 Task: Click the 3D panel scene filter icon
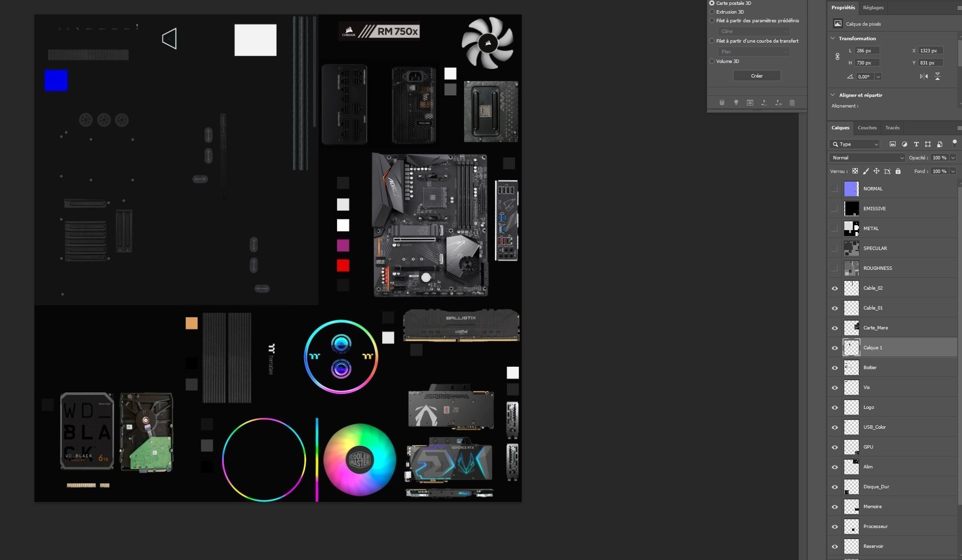[x=722, y=103]
